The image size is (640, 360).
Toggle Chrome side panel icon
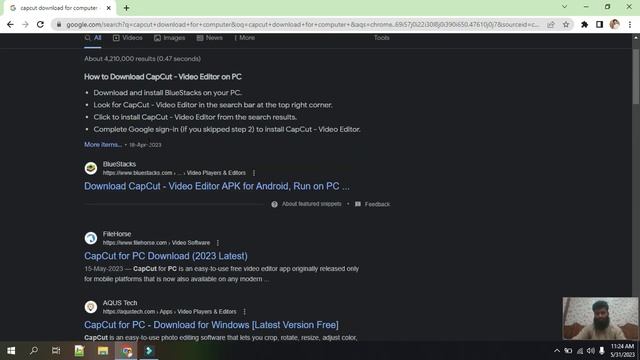[599, 24]
